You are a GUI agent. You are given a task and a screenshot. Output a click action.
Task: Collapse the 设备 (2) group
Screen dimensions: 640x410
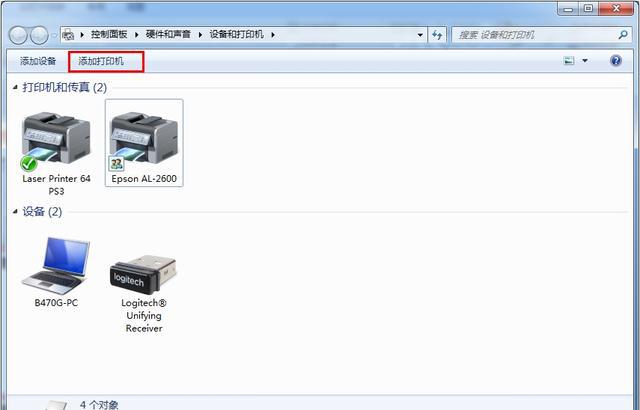[x=16, y=211]
